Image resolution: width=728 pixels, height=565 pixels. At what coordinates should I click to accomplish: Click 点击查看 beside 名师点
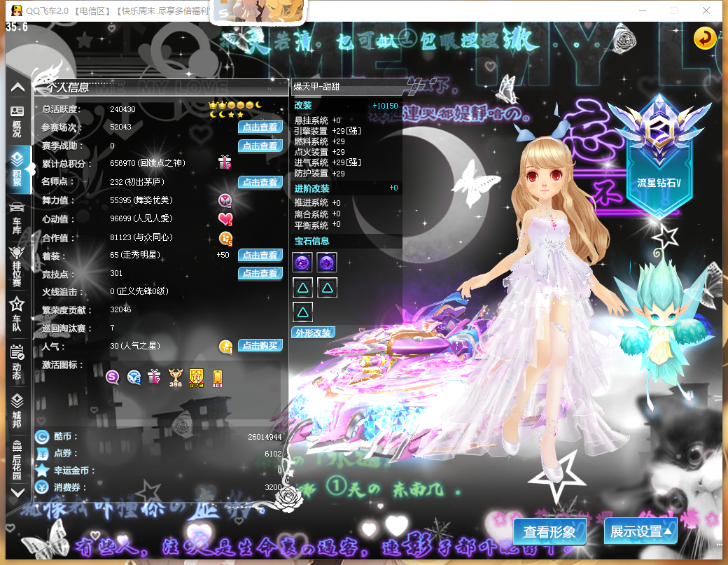pyautogui.click(x=260, y=182)
